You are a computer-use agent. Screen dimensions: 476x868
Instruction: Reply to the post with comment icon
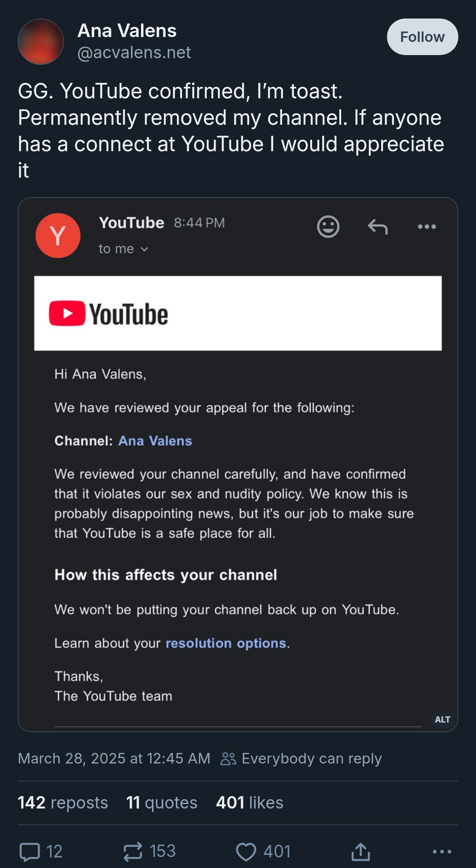click(x=30, y=852)
